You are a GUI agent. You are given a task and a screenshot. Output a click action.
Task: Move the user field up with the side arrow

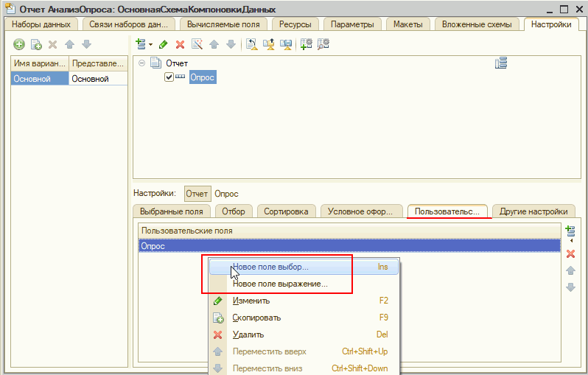point(571,270)
